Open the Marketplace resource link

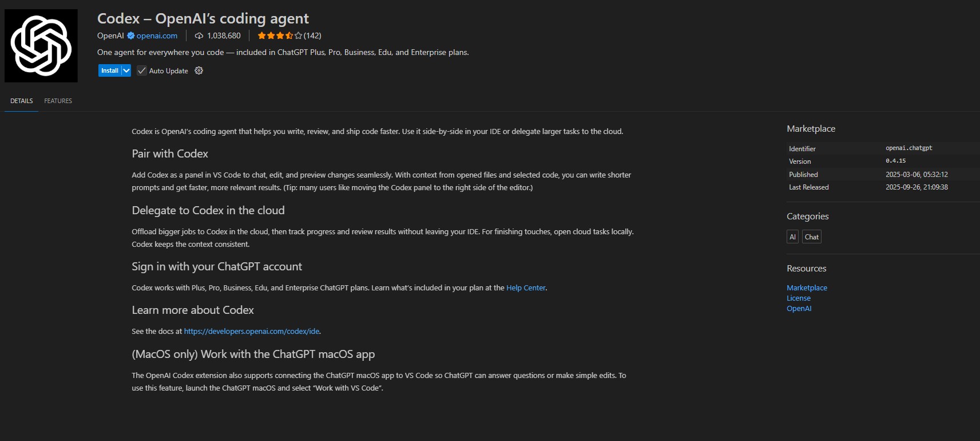point(807,288)
